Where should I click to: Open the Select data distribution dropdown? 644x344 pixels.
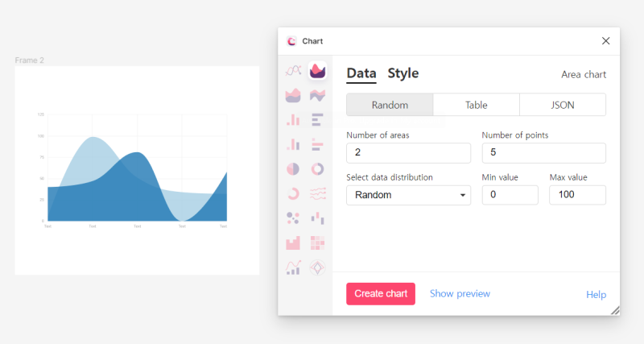[409, 195]
